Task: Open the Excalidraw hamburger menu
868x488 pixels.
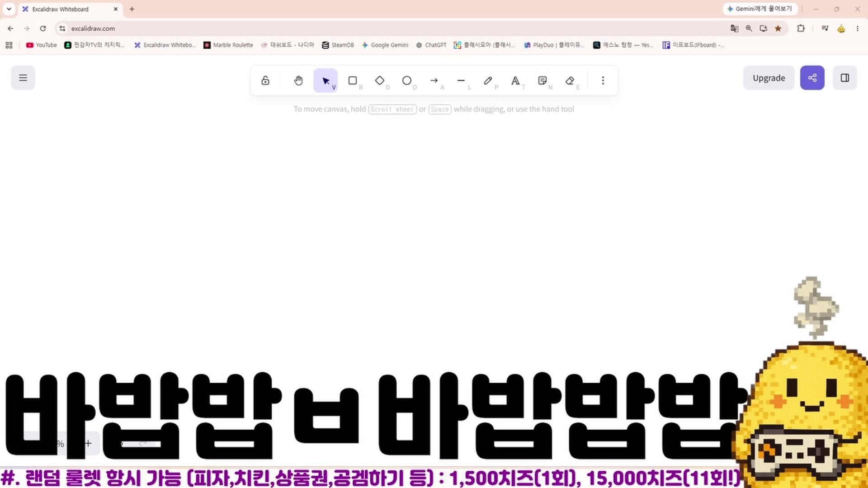Action: click(x=23, y=78)
